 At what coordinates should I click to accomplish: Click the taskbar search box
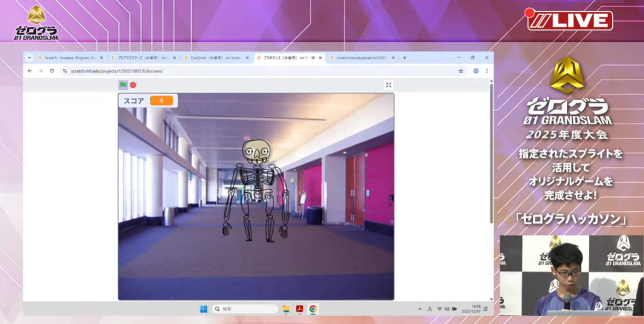coord(245,309)
